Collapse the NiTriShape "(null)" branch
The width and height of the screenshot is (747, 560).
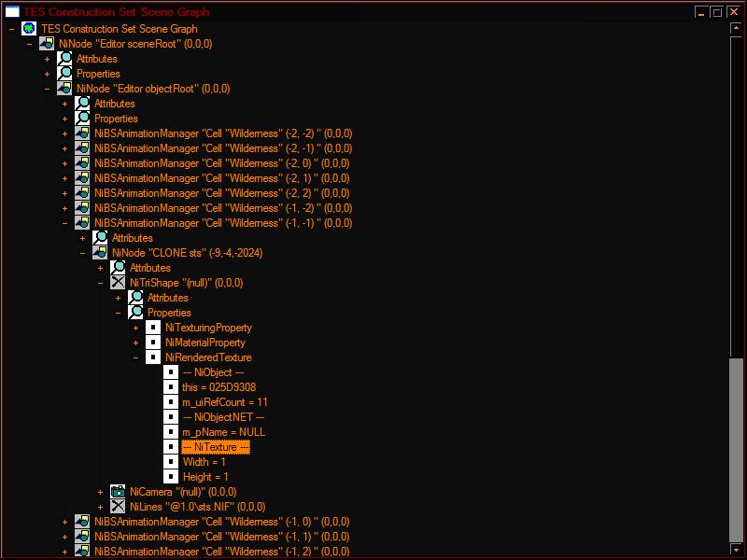click(x=101, y=283)
